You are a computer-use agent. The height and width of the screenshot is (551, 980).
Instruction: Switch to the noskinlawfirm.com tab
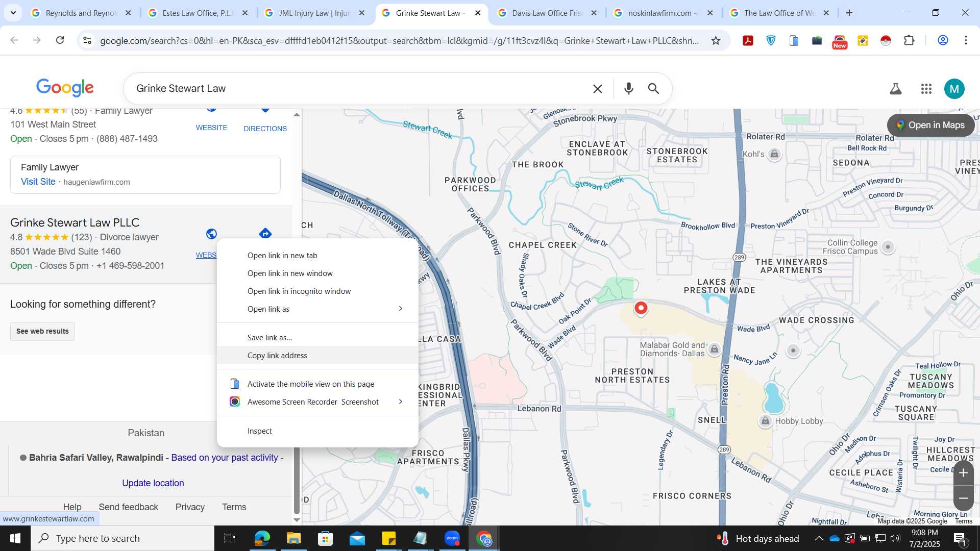(x=663, y=13)
